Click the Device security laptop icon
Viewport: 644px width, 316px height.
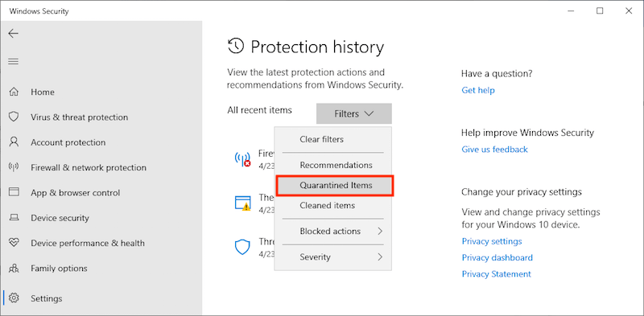(x=14, y=218)
